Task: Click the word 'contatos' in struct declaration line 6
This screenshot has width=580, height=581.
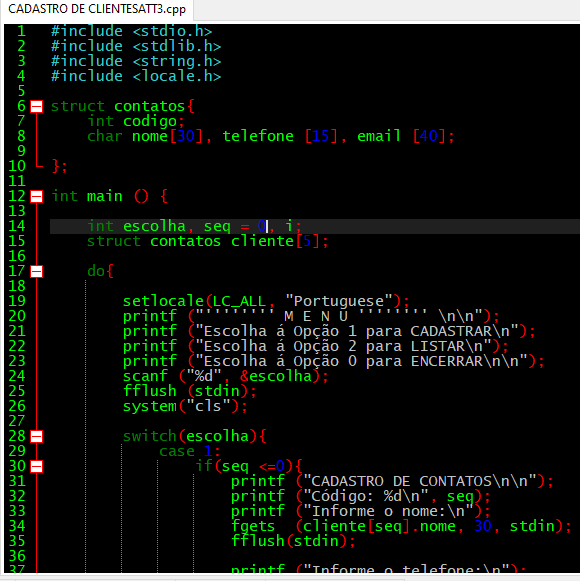Action: (x=149, y=107)
